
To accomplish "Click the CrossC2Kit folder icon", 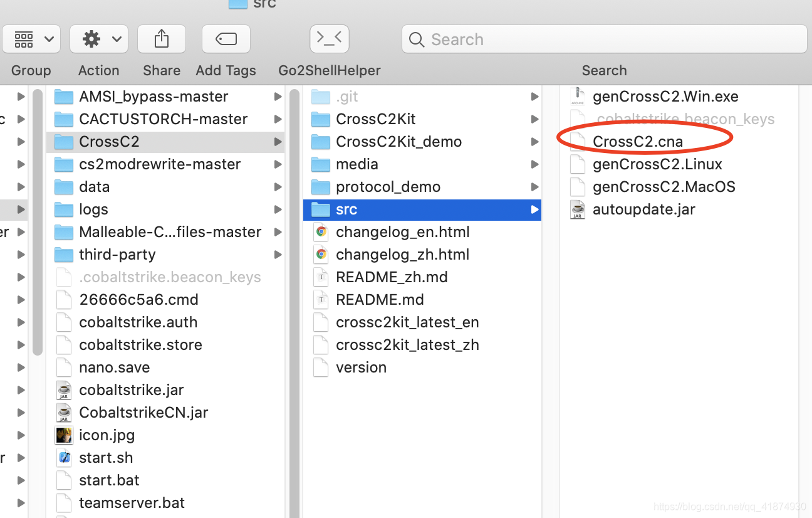I will point(321,119).
